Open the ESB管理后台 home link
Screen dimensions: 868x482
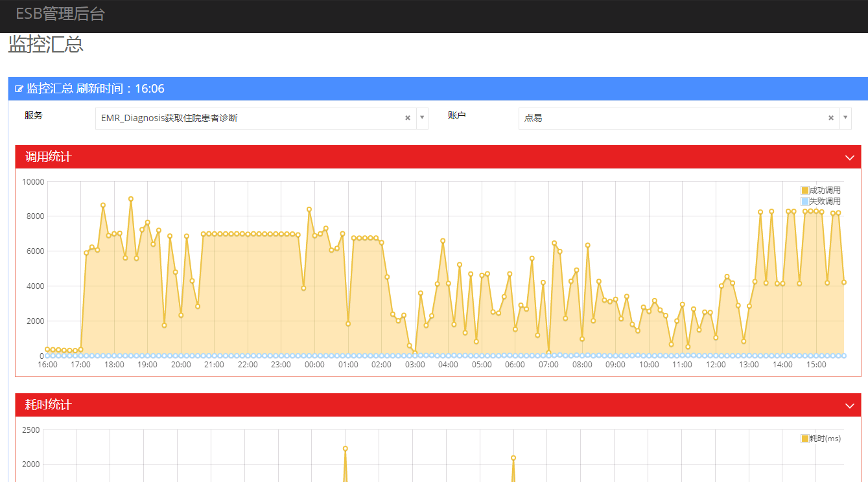pyautogui.click(x=60, y=14)
